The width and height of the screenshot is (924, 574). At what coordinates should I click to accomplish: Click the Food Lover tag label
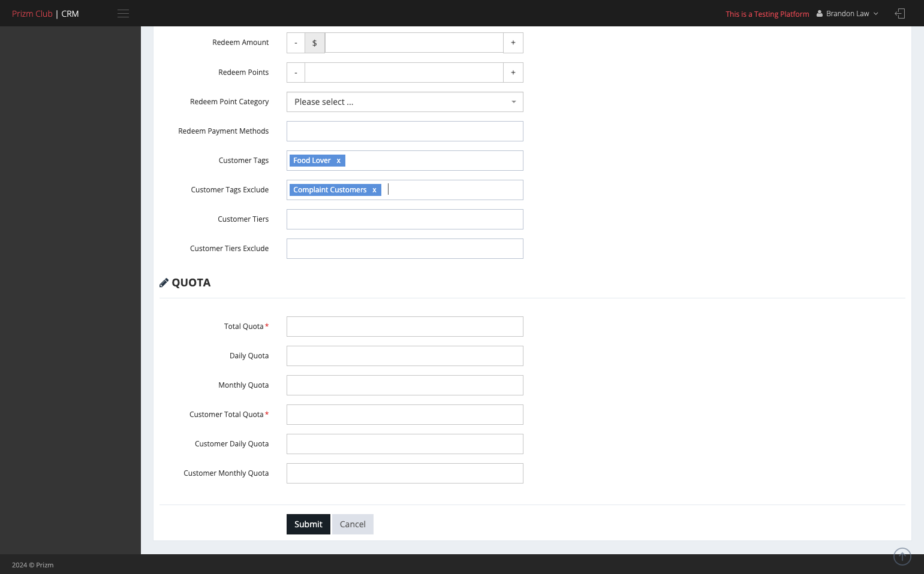[312, 161]
